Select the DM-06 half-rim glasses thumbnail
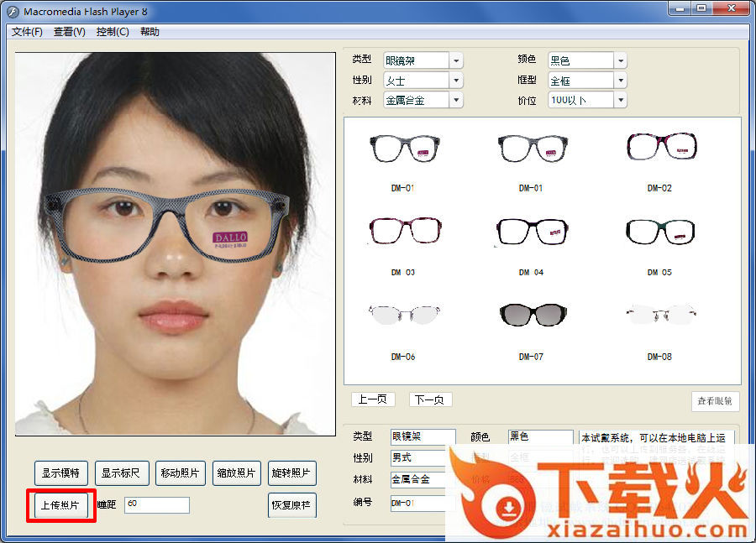The image size is (756, 543). [404, 314]
